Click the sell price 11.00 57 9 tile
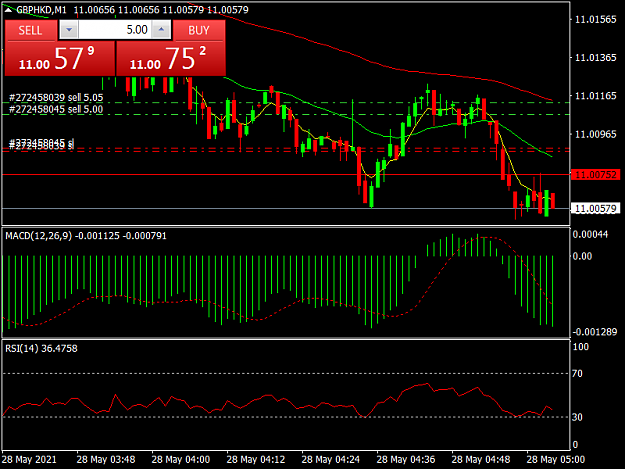 60,59
